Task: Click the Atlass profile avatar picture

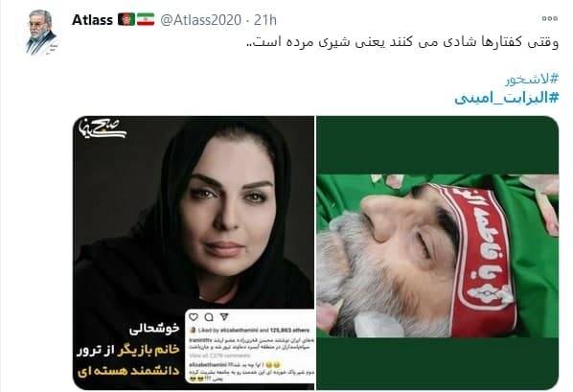Action: point(41,32)
